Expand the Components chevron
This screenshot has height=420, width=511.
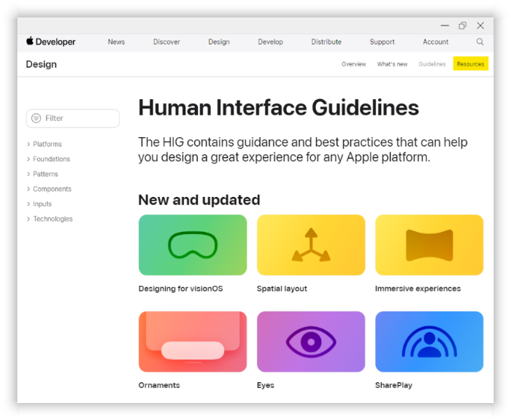[28, 189]
